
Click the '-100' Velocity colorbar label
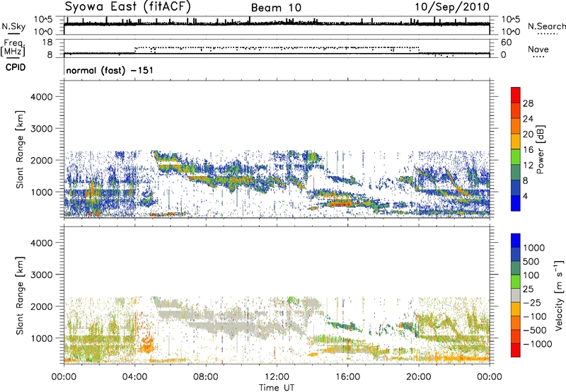click(534, 316)
